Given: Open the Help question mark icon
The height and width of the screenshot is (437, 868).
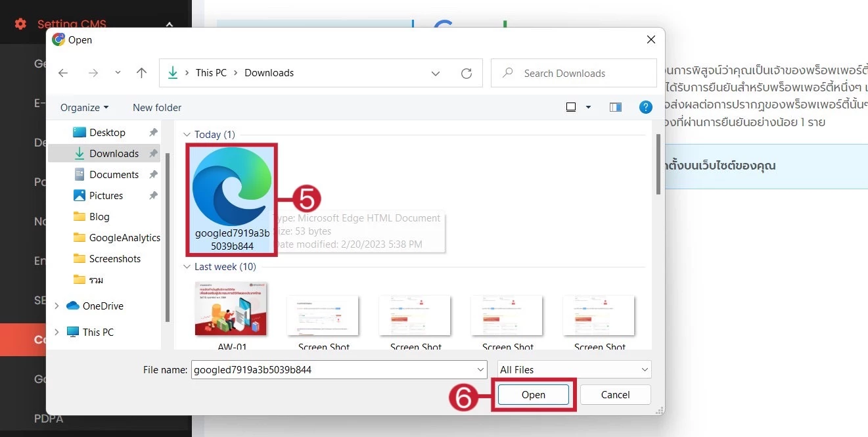Looking at the screenshot, I should pos(645,107).
